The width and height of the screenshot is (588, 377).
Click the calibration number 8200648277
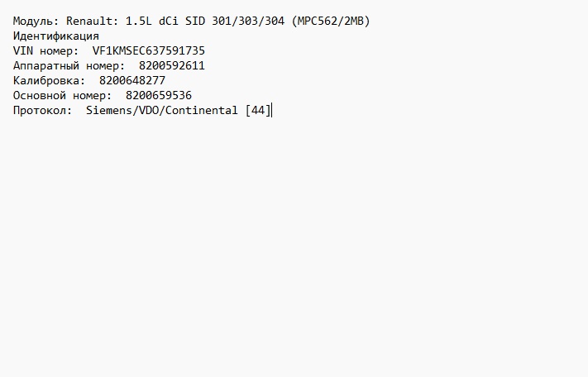tap(132, 80)
